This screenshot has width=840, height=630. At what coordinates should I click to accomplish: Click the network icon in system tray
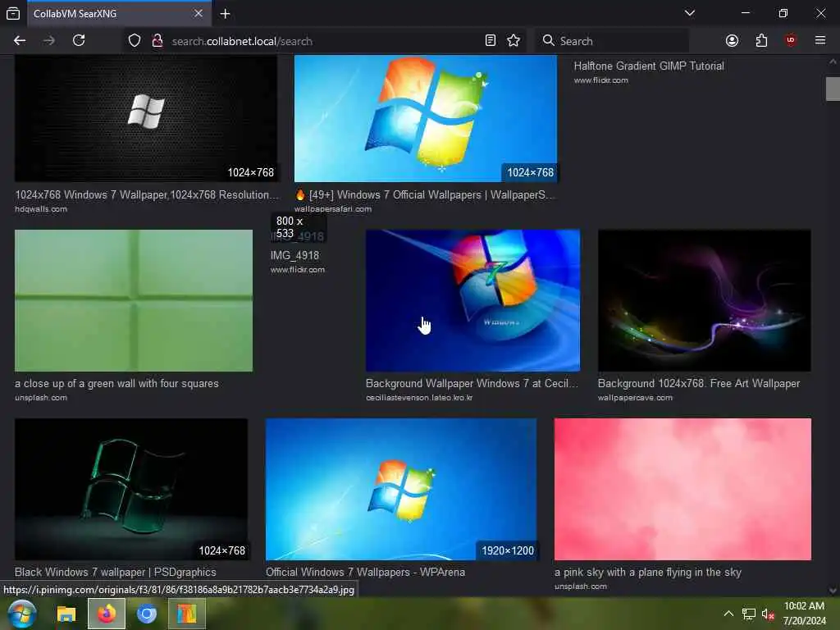748,614
